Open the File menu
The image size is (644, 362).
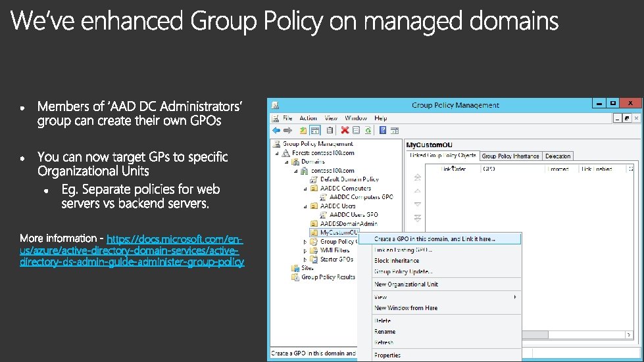tap(287, 118)
